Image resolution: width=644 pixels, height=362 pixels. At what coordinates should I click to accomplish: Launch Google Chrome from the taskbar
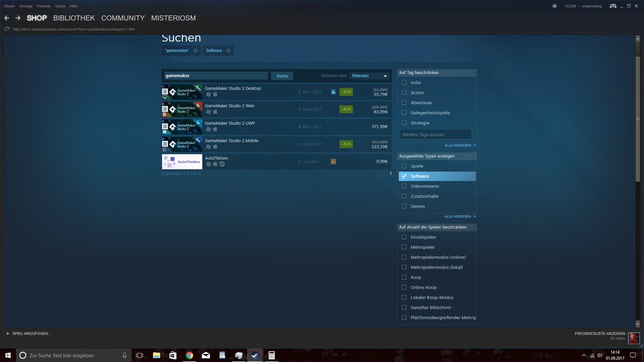click(x=189, y=355)
